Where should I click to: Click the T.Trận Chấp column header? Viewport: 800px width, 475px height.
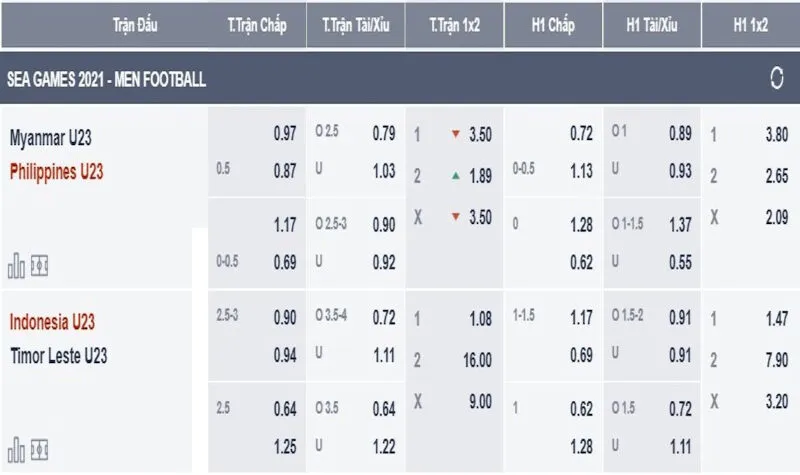257,25
